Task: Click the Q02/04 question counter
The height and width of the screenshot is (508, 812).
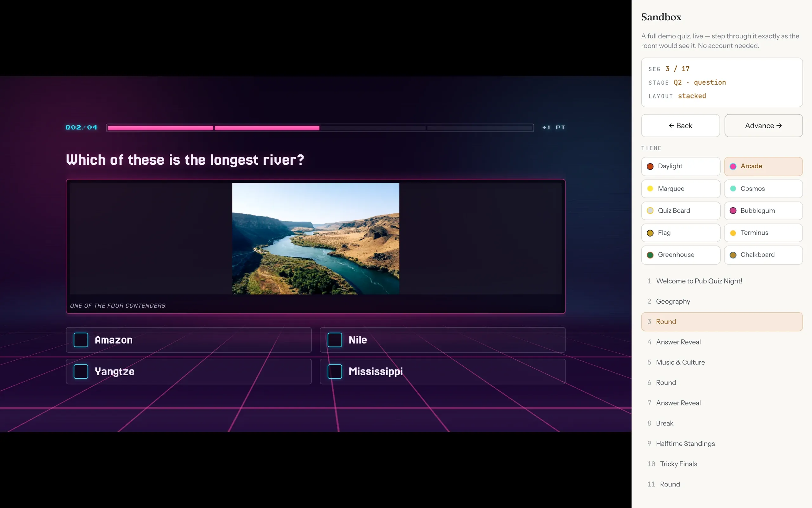Action: tap(82, 127)
